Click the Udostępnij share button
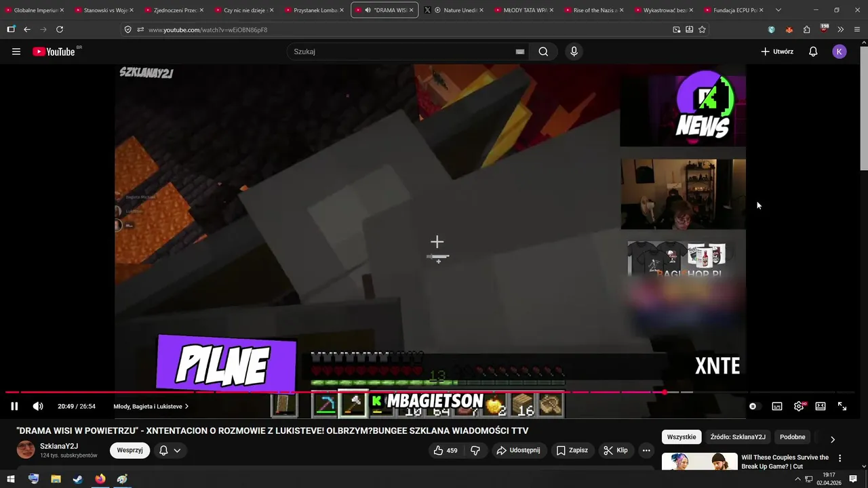Viewport: 868px width, 488px height. pyautogui.click(x=518, y=450)
